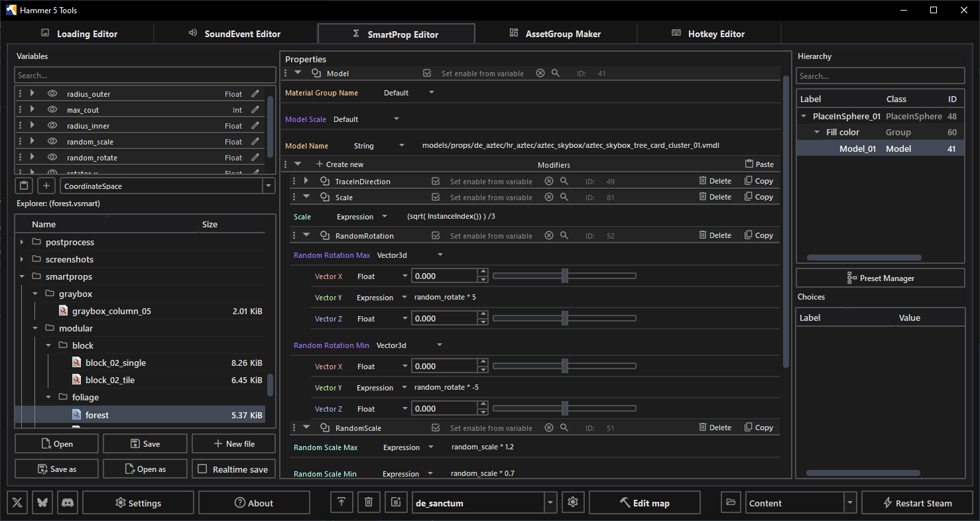980x521 pixels.
Task: Expand the TraceInDirection modifier
Action: pyautogui.click(x=306, y=181)
